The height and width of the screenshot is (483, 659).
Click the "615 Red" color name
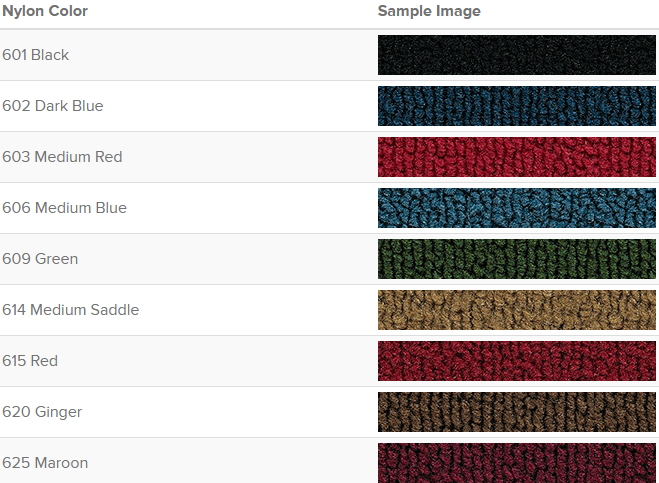(x=30, y=361)
